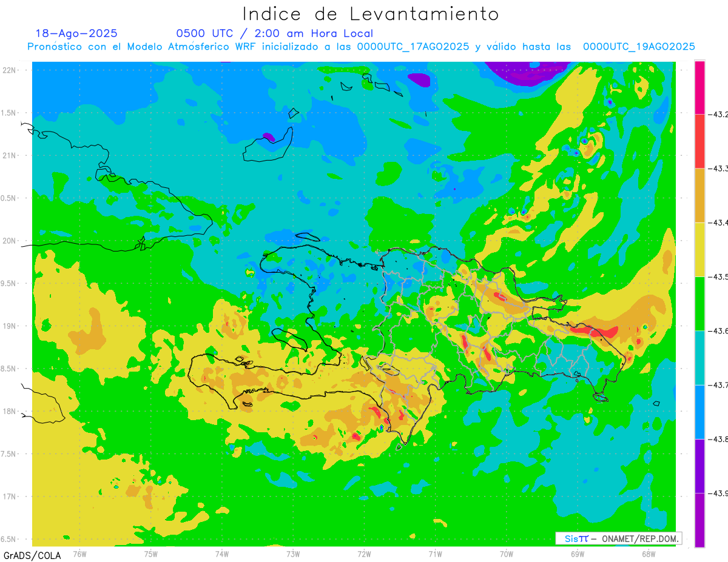Click the "ONAMET/REP.DOM." credit box
Screen dimensions: 728x562
pos(619,538)
